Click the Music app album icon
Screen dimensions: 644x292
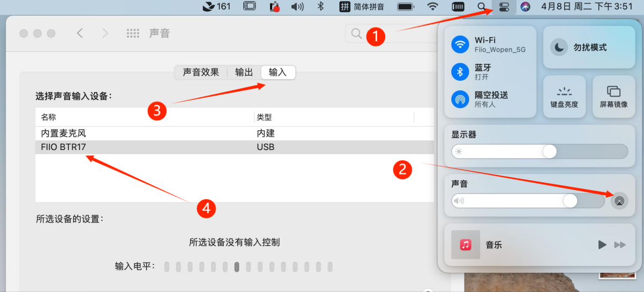point(465,245)
